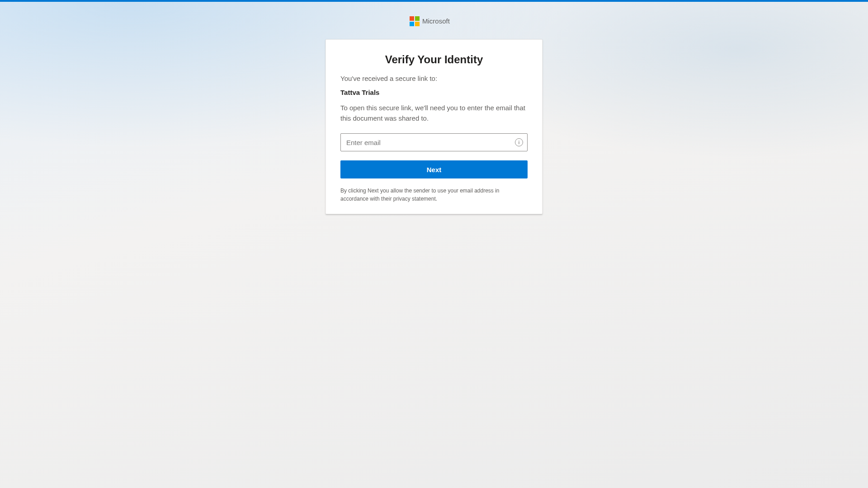This screenshot has width=868, height=488.
Task: Click the Tattva Trials name
Action: [x=359, y=93]
